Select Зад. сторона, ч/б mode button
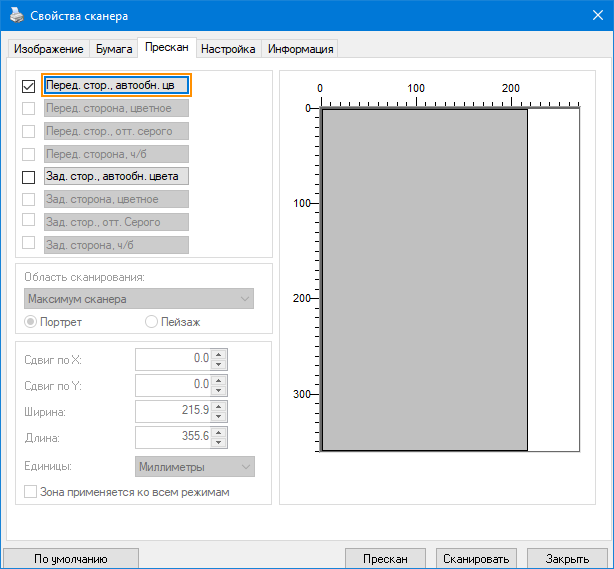The height and width of the screenshot is (569, 614). click(x=116, y=245)
